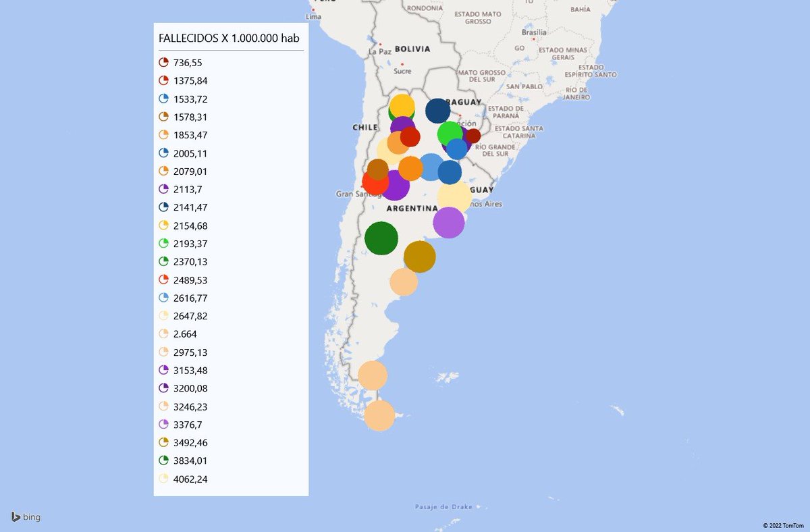Click legend value 2975,13

coord(190,352)
